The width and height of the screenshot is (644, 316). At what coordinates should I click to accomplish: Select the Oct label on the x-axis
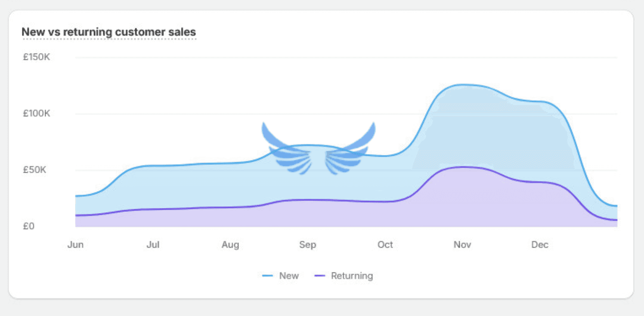click(385, 245)
